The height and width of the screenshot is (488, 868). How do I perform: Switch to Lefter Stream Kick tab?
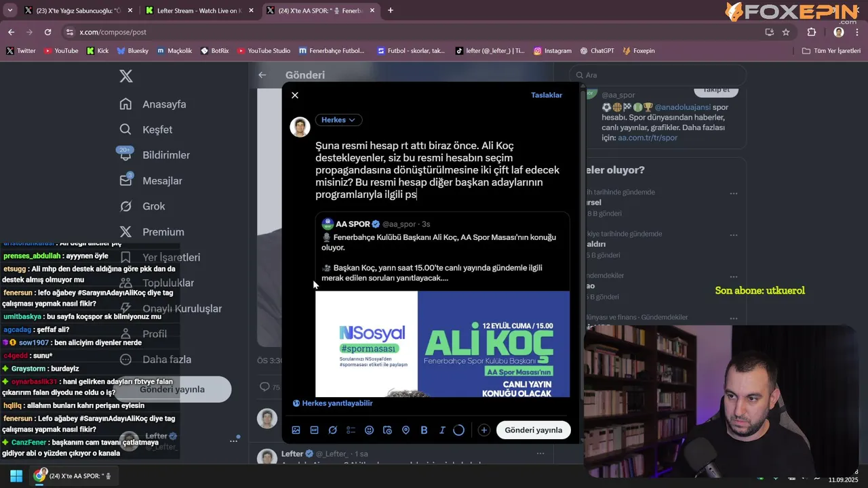(x=198, y=10)
